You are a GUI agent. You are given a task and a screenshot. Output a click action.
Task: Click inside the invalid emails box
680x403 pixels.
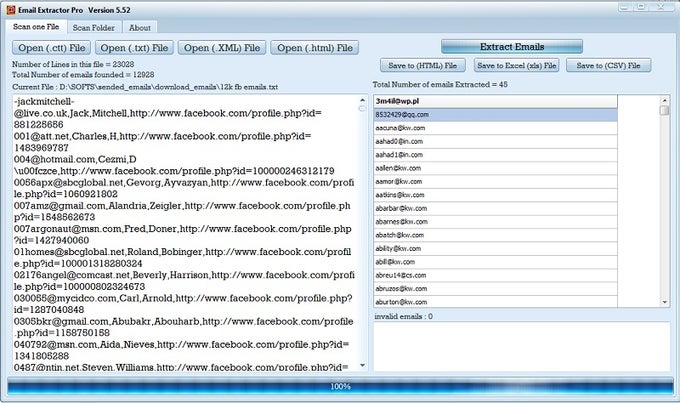pyautogui.click(x=520, y=345)
